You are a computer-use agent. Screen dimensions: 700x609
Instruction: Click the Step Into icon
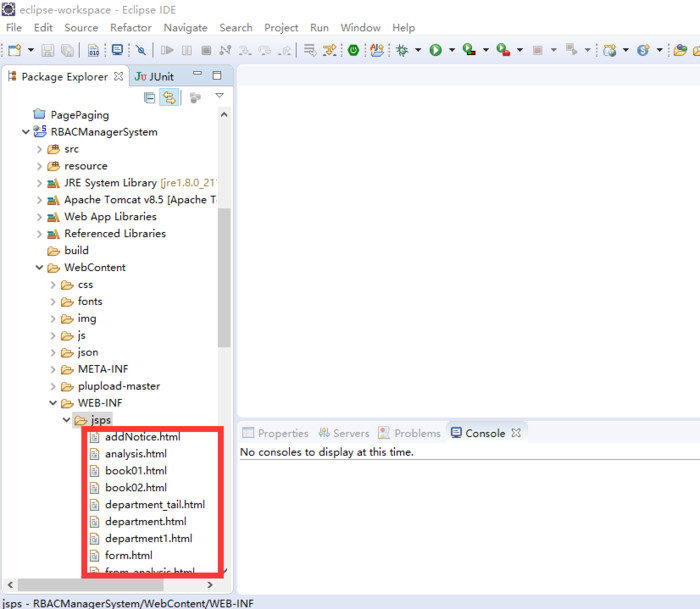[245, 50]
